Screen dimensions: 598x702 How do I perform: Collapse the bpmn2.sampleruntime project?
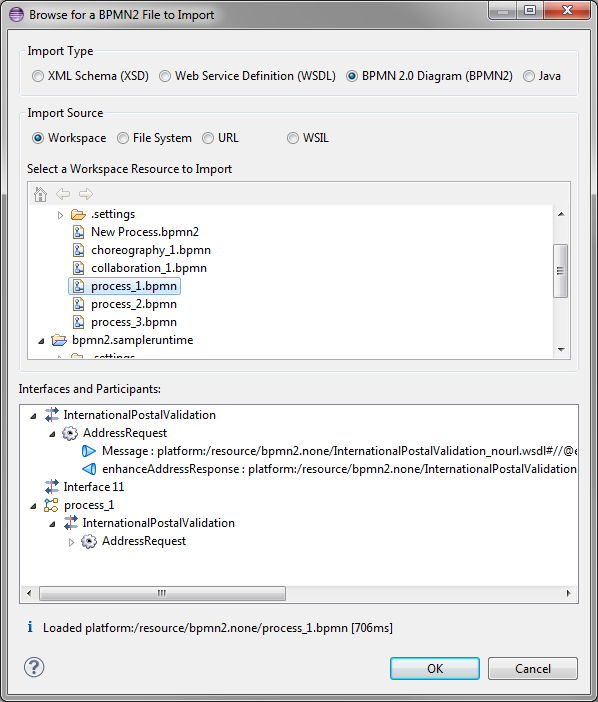41,341
